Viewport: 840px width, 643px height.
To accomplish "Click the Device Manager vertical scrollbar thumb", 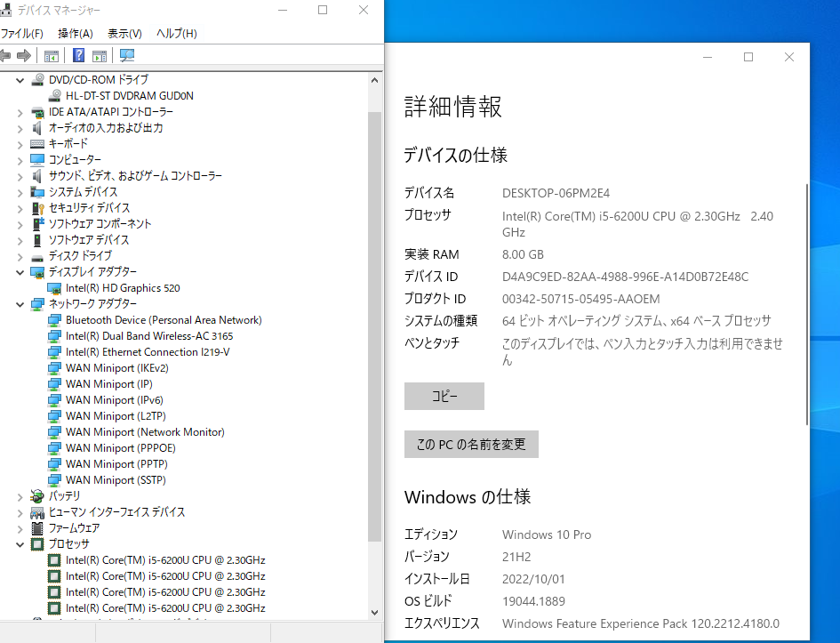I will [374, 327].
